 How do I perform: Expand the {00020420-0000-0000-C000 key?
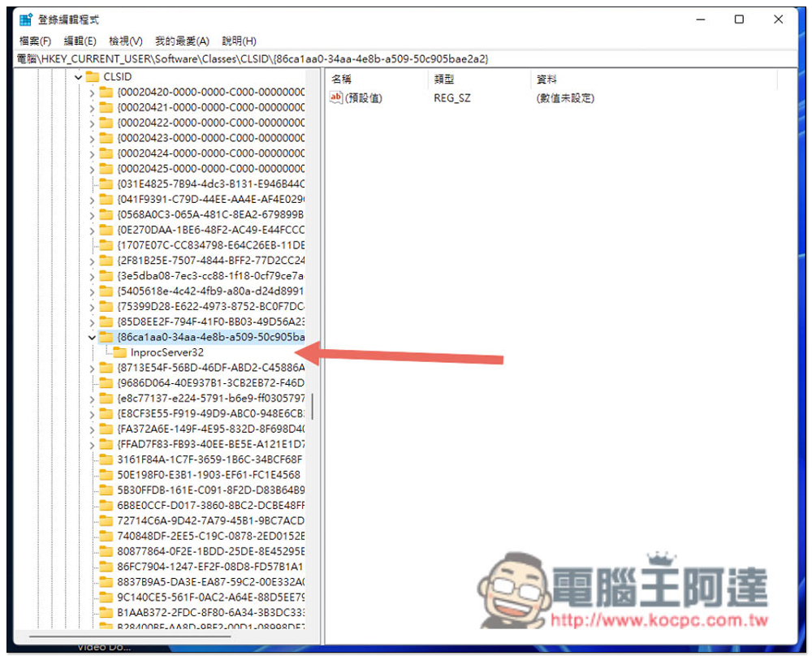click(92, 93)
